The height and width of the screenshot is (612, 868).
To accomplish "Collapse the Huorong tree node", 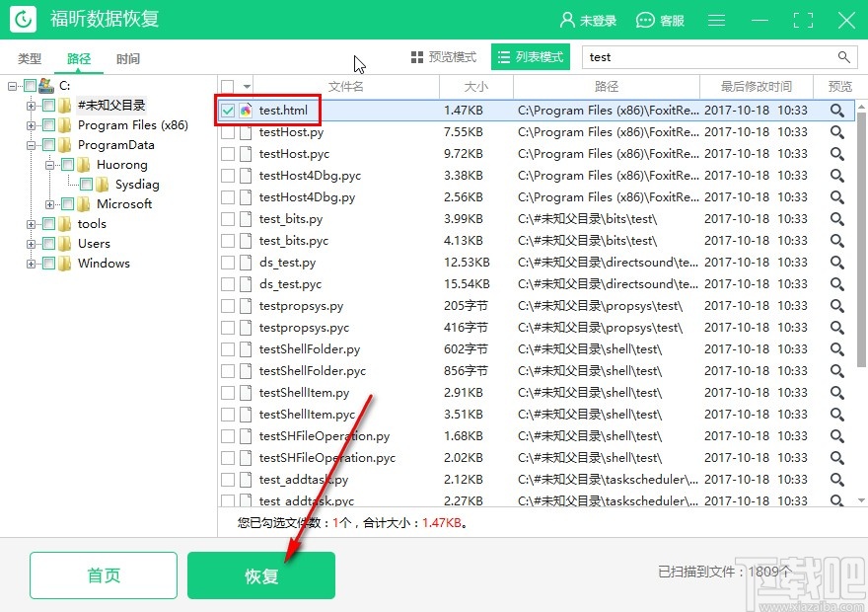I will 50,165.
